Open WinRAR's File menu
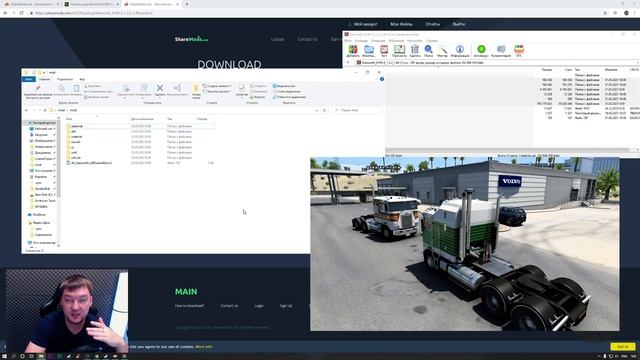This screenshot has width=640, height=360. (348, 41)
